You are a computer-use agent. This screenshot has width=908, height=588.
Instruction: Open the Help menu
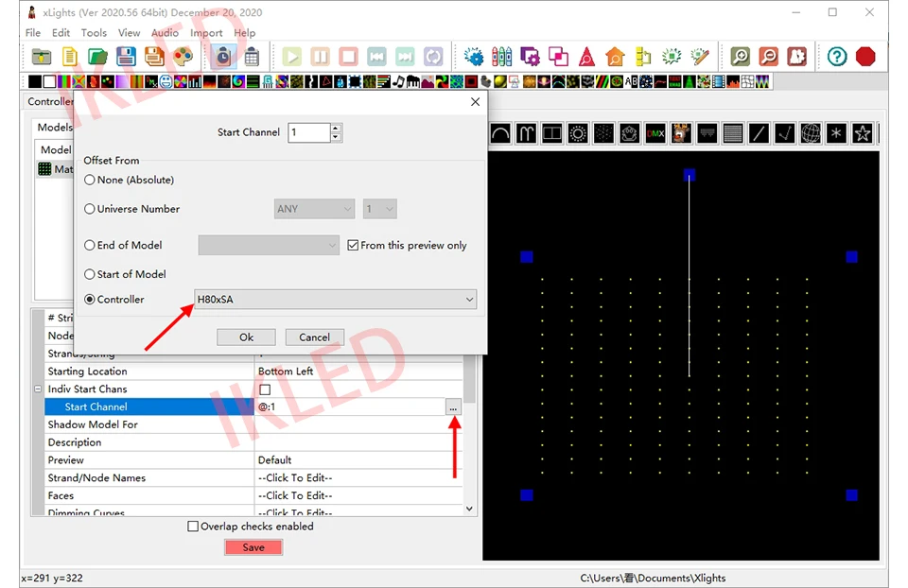pos(244,33)
